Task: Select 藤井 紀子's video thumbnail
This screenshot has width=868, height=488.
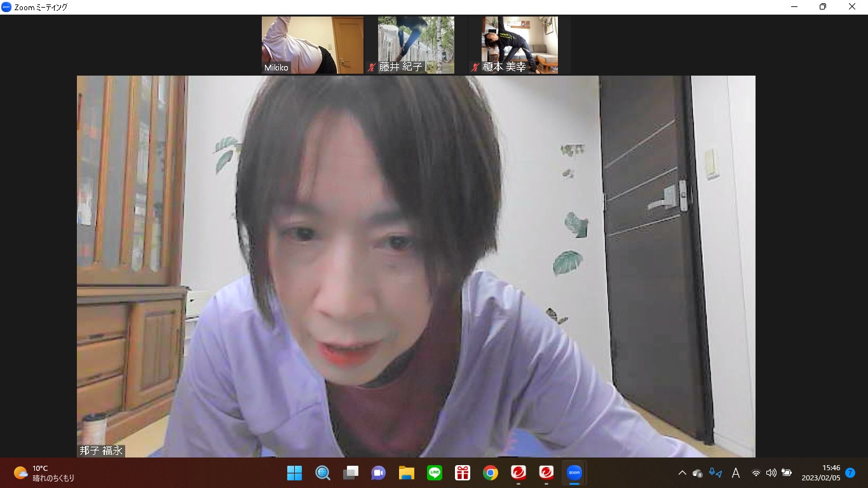Action: [x=416, y=45]
